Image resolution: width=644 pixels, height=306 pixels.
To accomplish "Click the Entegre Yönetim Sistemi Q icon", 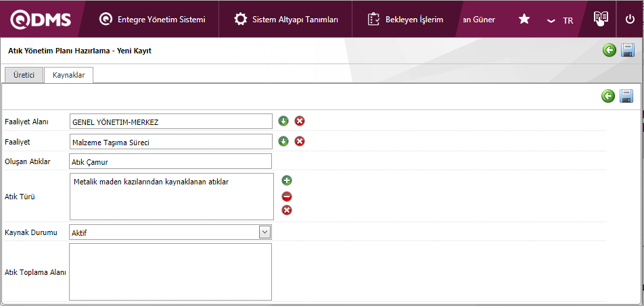I will pos(106,20).
